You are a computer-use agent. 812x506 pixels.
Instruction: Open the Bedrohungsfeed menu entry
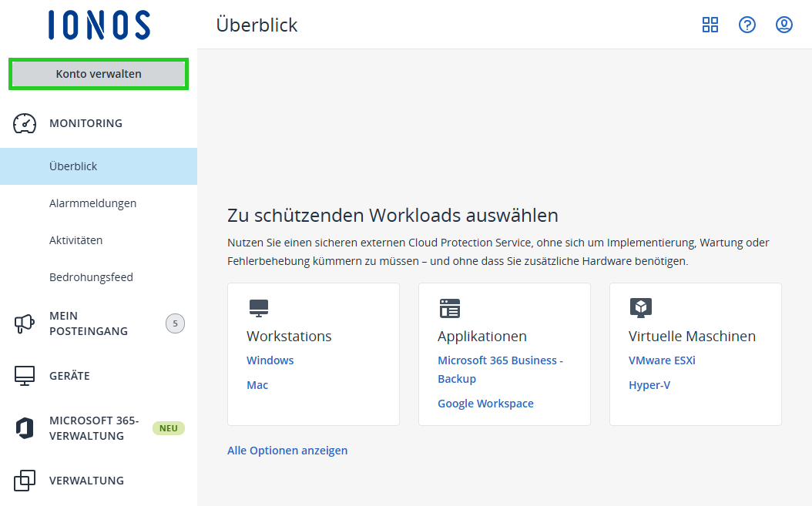91,276
